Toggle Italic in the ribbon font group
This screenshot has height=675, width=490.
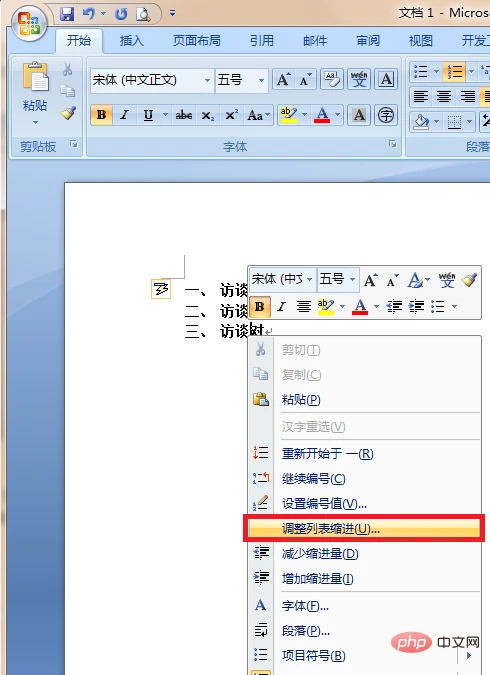(x=125, y=115)
